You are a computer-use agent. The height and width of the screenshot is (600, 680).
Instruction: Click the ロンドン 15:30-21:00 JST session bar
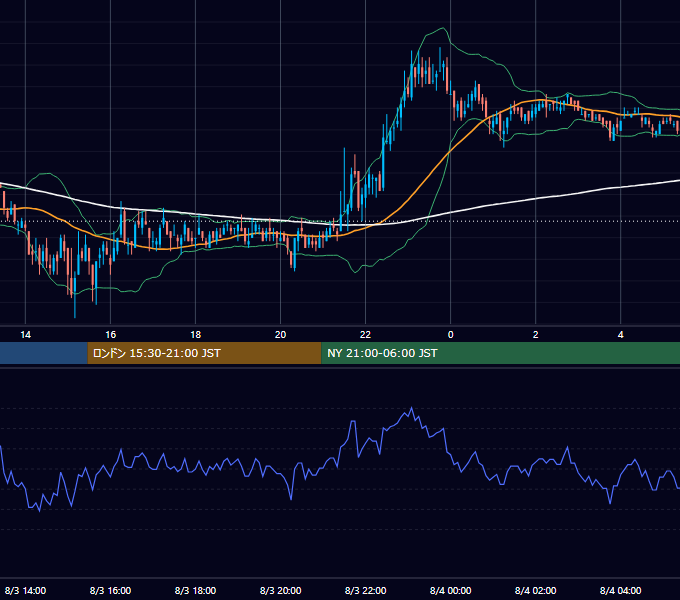pyautogui.click(x=204, y=353)
